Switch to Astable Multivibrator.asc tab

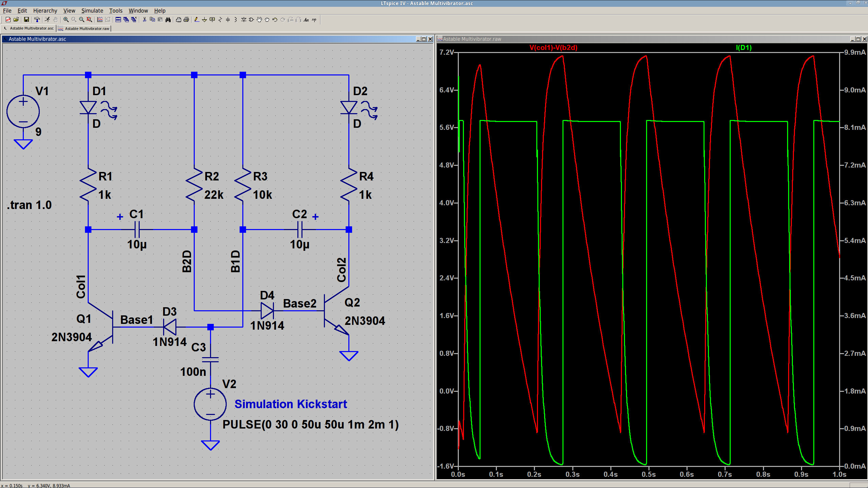31,29
